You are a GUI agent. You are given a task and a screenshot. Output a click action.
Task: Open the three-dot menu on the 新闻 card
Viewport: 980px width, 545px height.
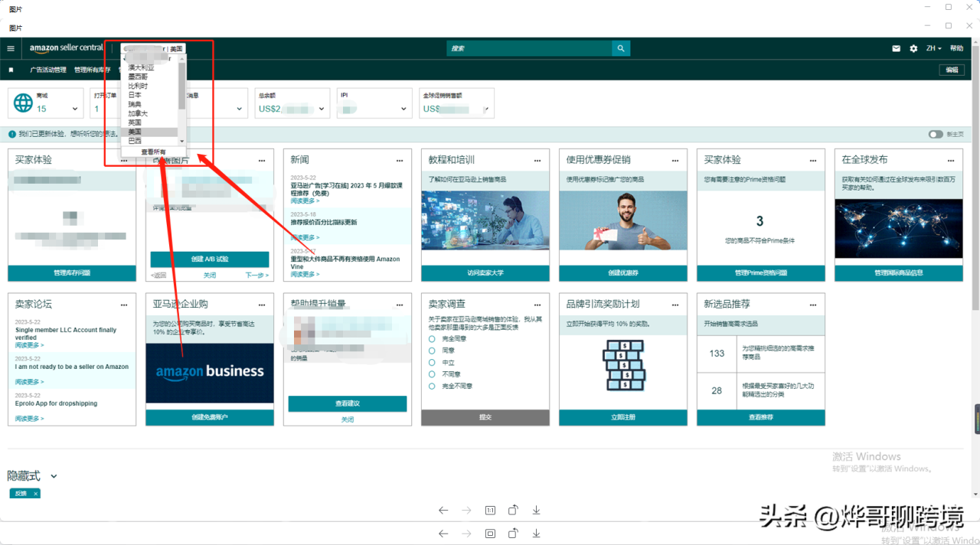click(400, 161)
